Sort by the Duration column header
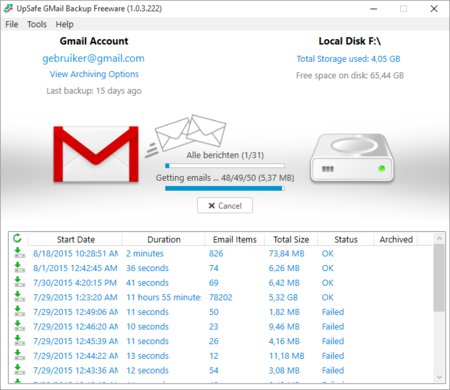 click(x=164, y=239)
